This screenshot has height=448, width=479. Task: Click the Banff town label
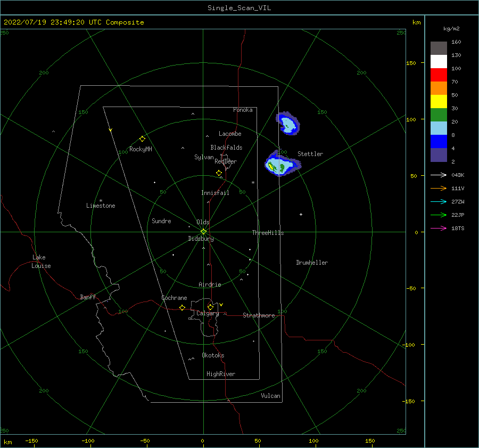88,297
